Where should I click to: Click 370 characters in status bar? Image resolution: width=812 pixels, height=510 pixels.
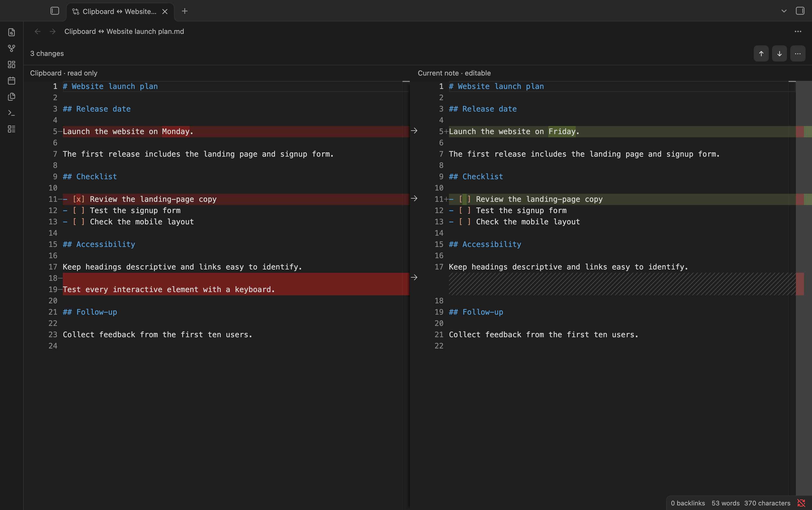point(767,503)
